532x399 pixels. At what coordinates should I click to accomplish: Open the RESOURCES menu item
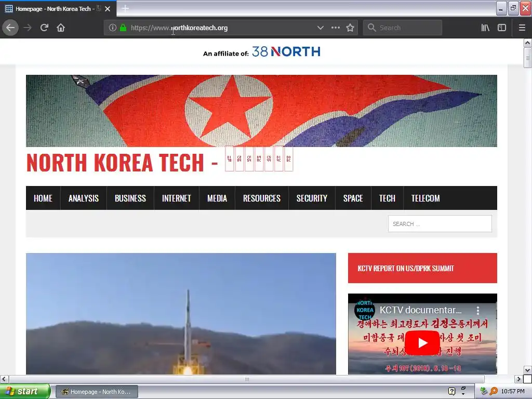[x=262, y=198]
